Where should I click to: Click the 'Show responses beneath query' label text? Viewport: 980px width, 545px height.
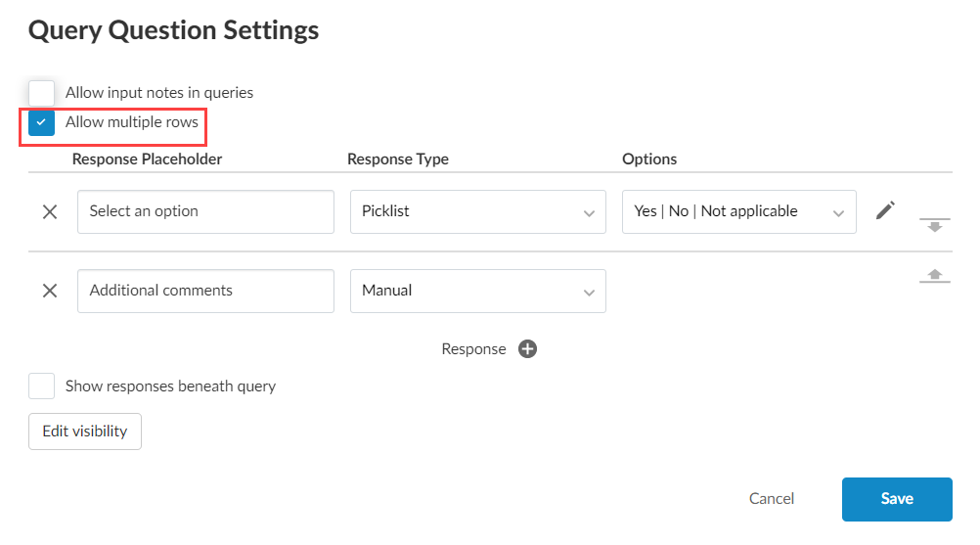tap(170, 386)
